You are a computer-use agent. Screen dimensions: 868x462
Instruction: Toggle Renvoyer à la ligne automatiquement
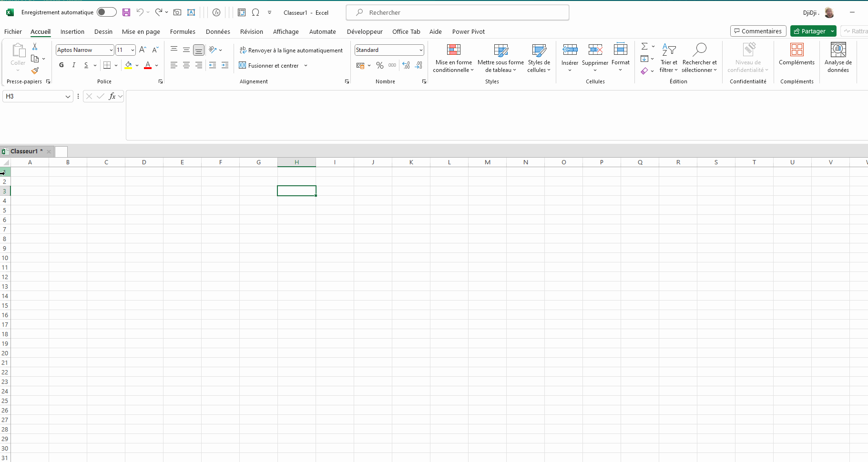pyautogui.click(x=291, y=50)
